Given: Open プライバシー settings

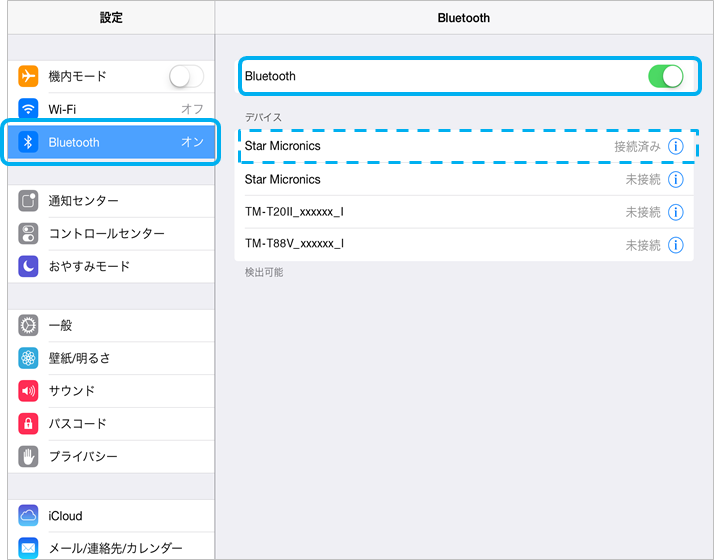Looking at the screenshot, I should click(111, 457).
